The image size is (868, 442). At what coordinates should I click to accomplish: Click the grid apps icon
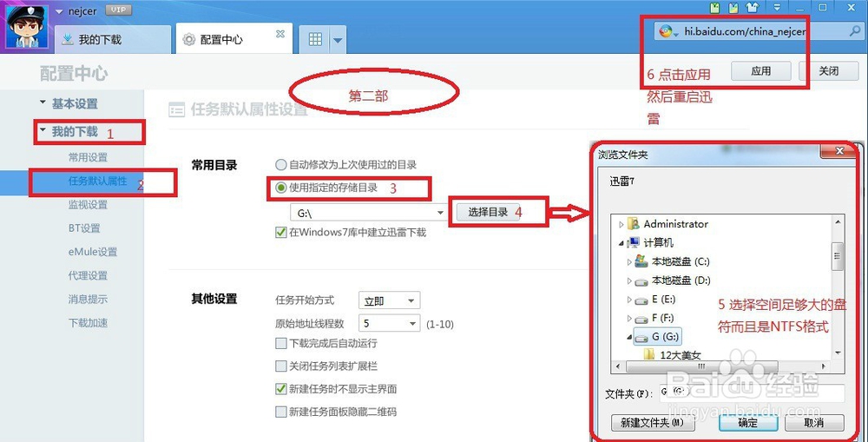pyautogui.click(x=315, y=39)
